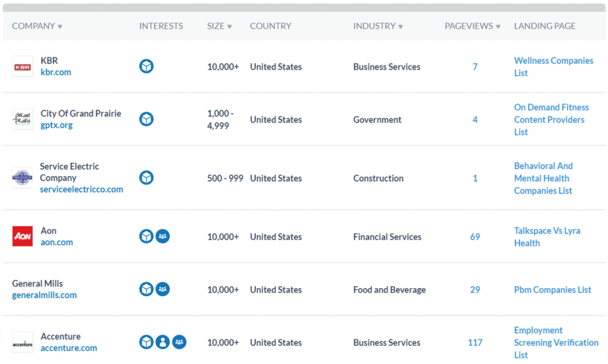Click the single person icon for Accenture
The image size is (608, 364).
(x=163, y=342)
